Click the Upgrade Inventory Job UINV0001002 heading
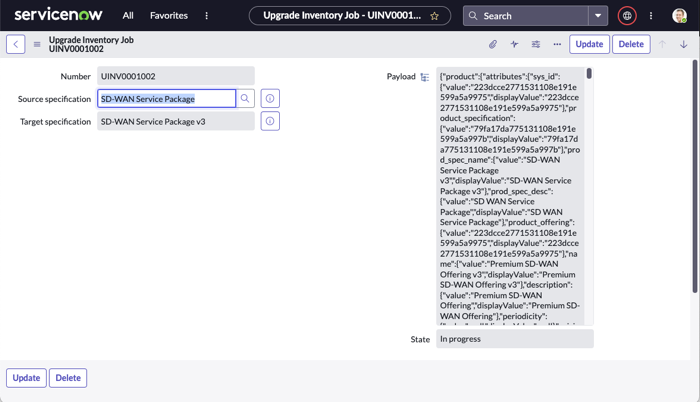This screenshot has width=700, height=402. pos(91,44)
